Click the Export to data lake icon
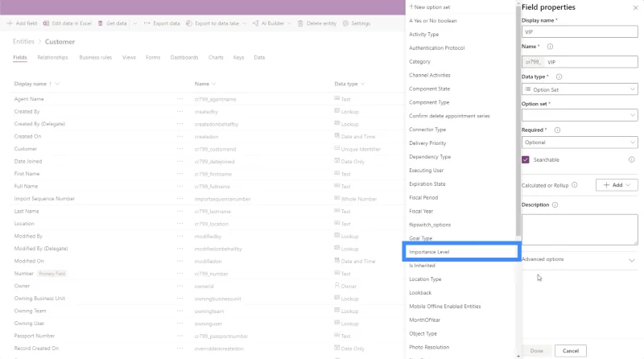The image size is (644, 359). coord(189,23)
